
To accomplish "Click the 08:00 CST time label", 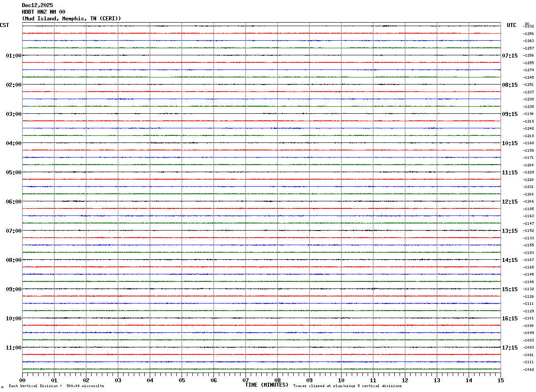I will (14, 260).
